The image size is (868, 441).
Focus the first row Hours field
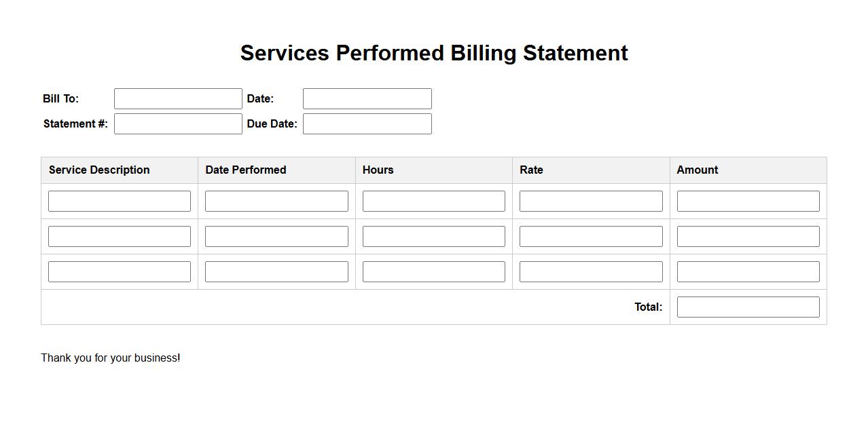(433, 201)
